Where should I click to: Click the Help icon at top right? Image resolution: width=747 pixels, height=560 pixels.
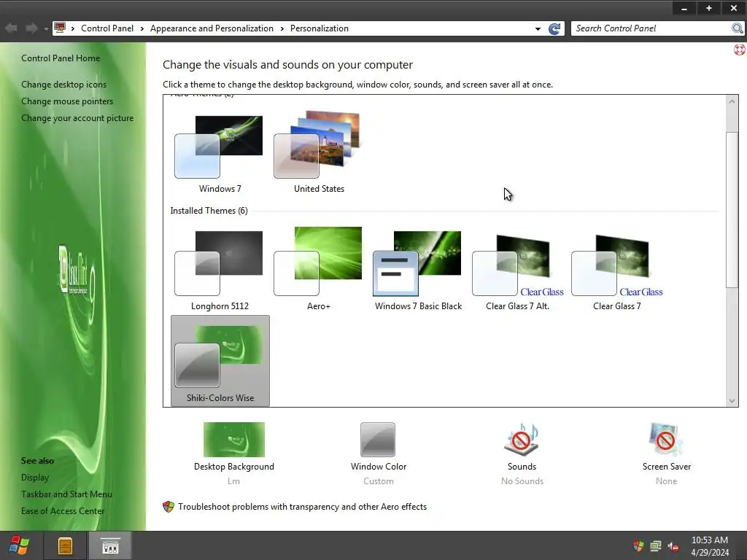click(x=739, y=49)
